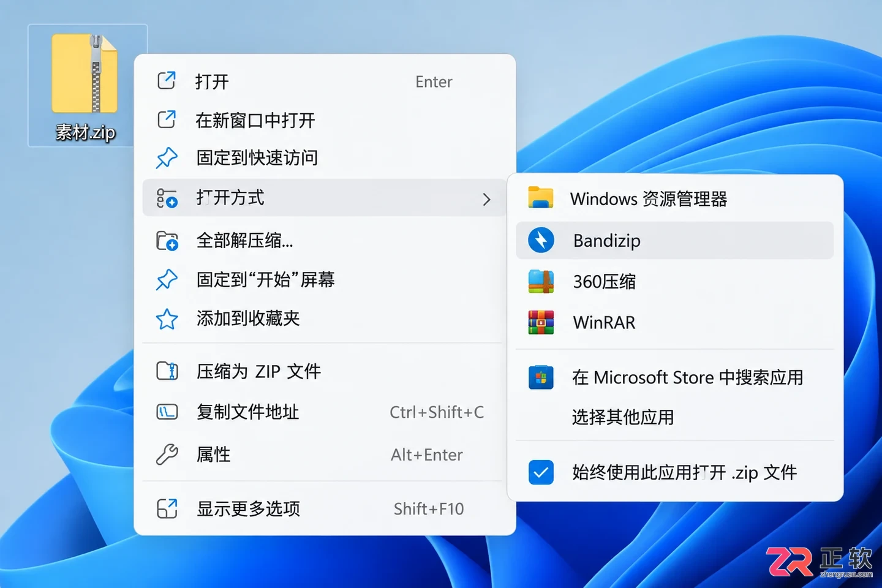
Task: Expand the 打开方式 submenu chevron
Action: [x=486, y=199]
